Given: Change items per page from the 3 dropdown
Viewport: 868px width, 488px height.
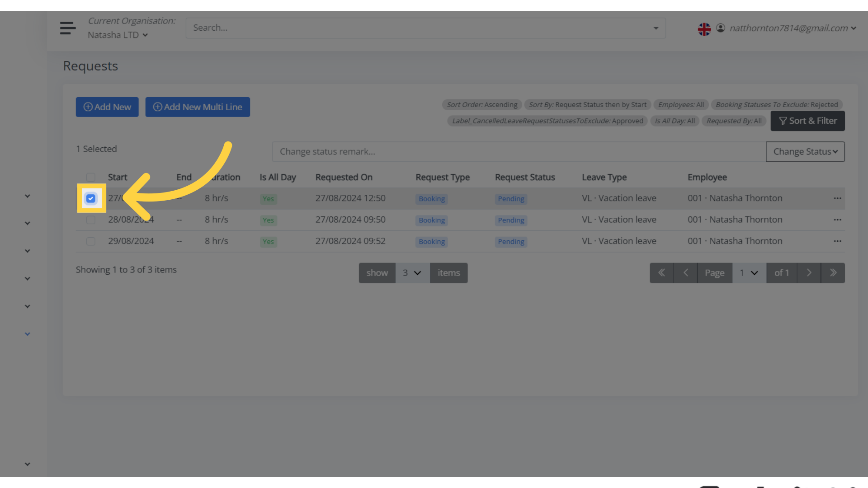Looking at the screenshot, I should [411, 272].
